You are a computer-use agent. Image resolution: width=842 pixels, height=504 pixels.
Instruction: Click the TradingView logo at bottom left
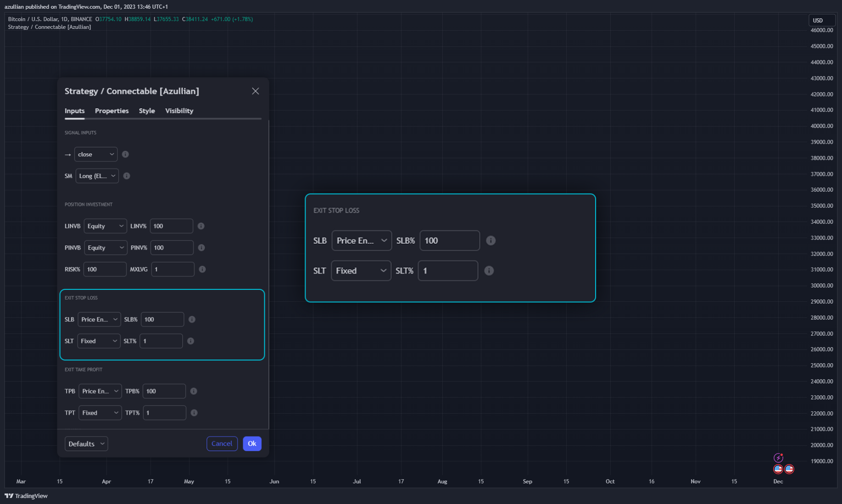point(26,496)
